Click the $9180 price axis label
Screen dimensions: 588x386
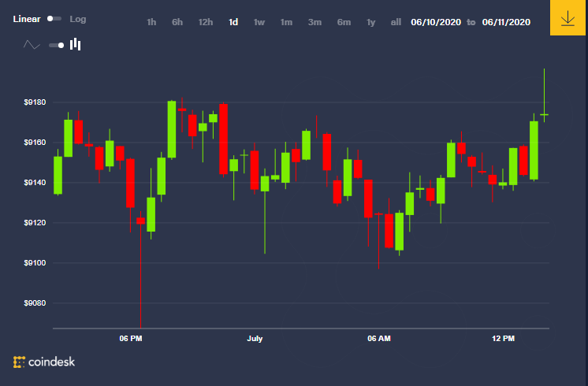tap(35, 102)
